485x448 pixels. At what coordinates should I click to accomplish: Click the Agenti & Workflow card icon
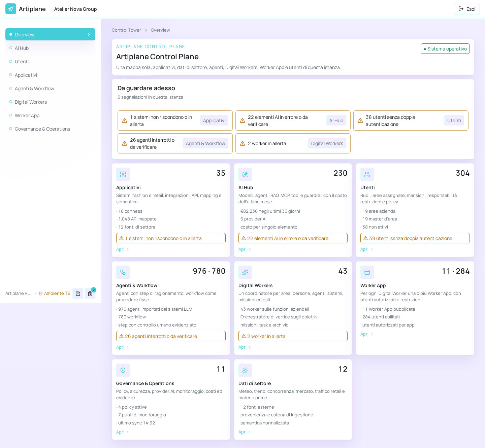pos(123,272)
